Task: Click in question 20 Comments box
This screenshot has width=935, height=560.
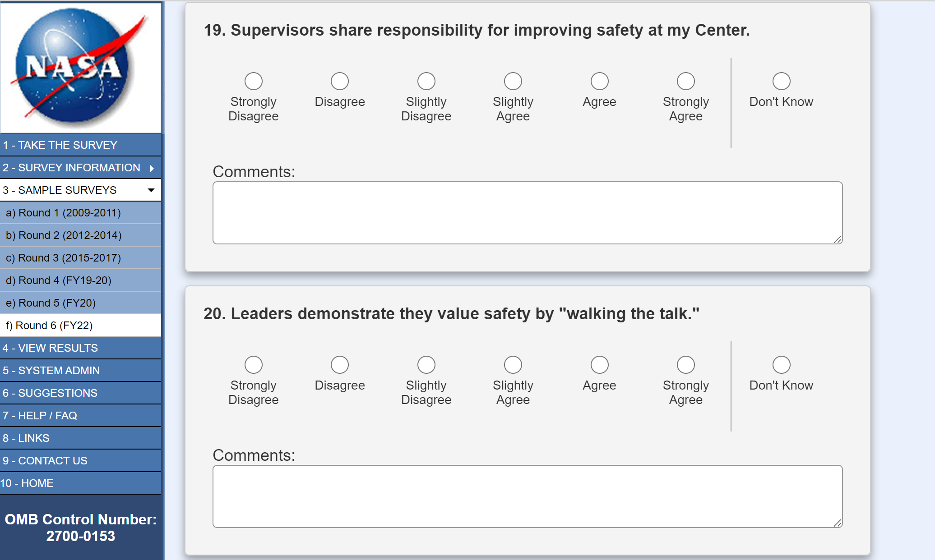Action: pos(527,496)
